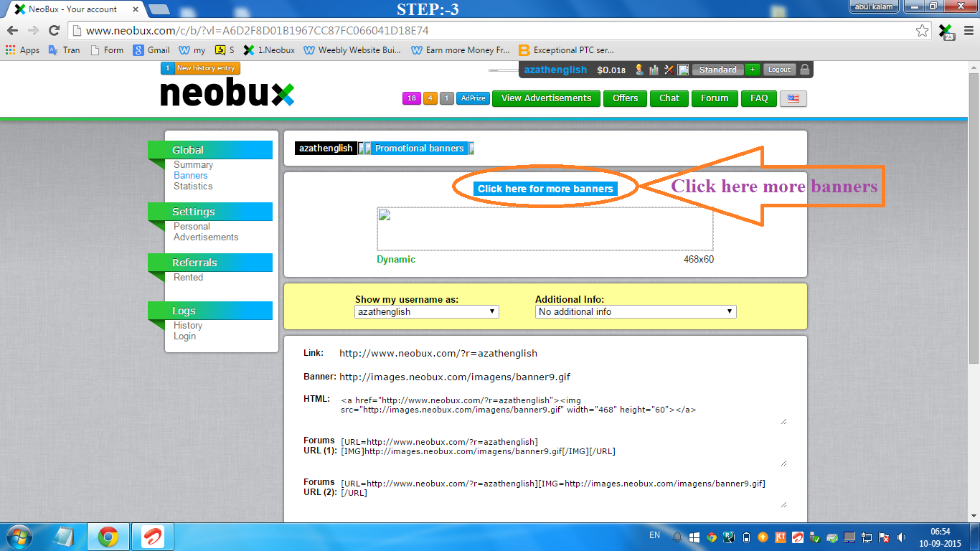Open the Weebly Website Builder bookmark
980x551 pixels.
click(x=352, y=50)
